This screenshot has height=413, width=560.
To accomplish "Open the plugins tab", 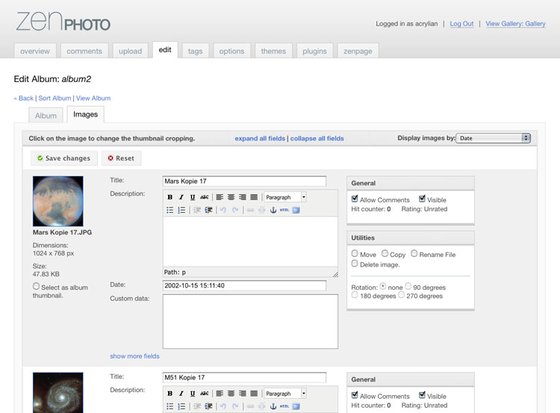I will (x=314, y=51).
